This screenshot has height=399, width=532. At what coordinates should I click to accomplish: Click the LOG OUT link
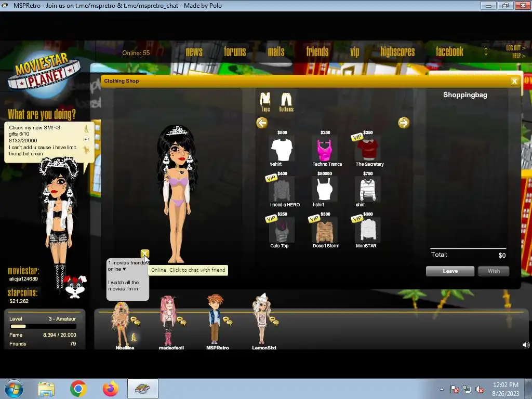[515, 48]
